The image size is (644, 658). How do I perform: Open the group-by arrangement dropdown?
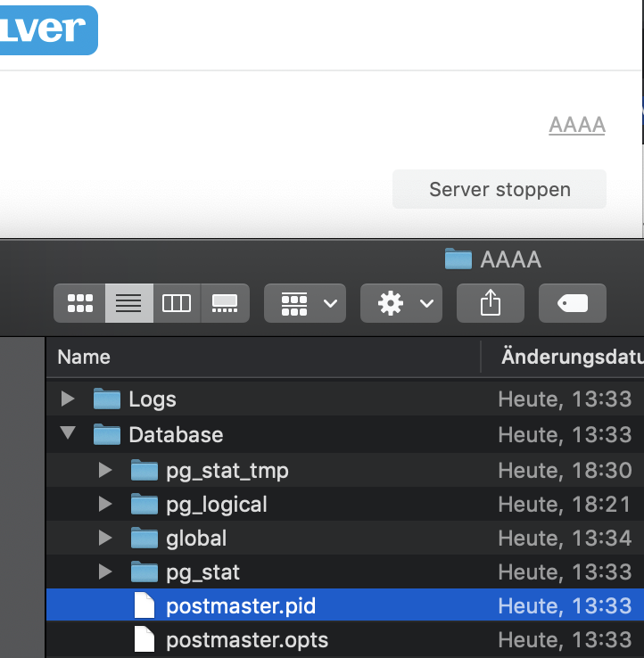pyautogui.click(x=305, y=303)
